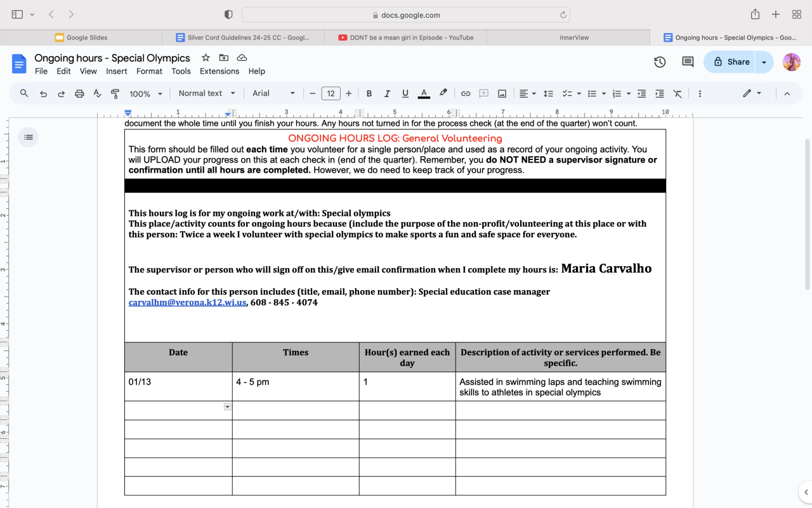Move the document to a folder
Image resolution: width=812 pixels, height=508 pixels.
click(x=224, y=58)
